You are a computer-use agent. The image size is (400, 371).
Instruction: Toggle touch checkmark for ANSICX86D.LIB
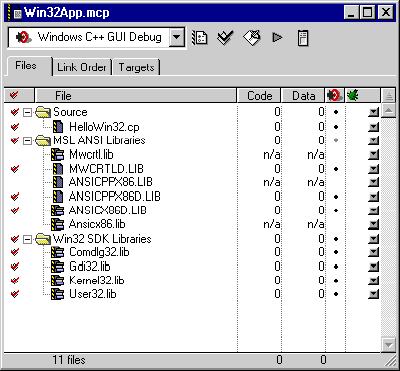14,210
